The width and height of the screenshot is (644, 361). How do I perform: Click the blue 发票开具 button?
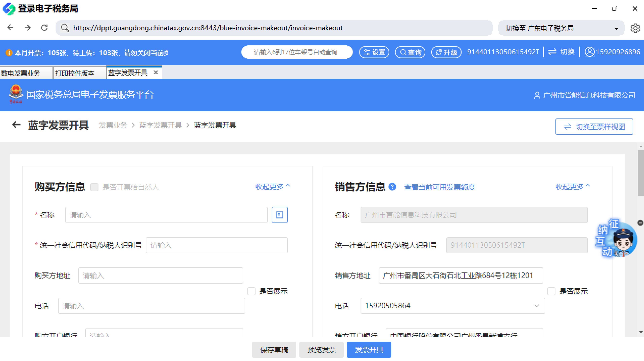pyautogui.click(x=369, y=350)
